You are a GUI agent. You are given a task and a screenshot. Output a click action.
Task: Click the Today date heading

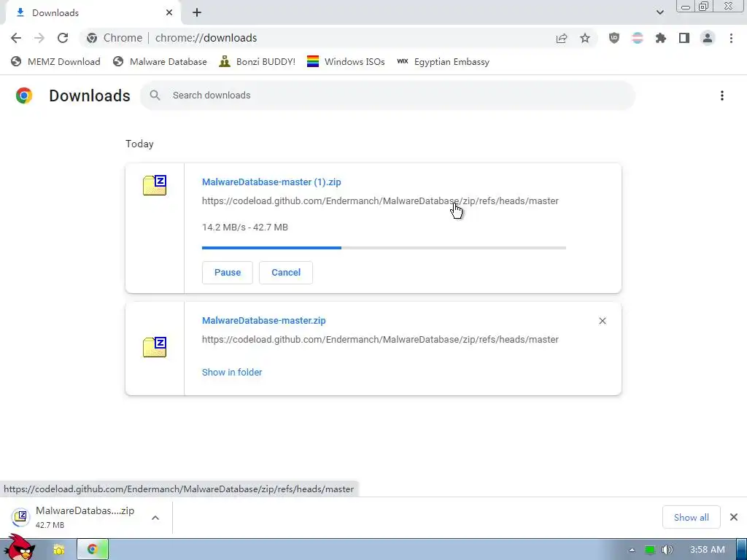[x=139, y=144]
